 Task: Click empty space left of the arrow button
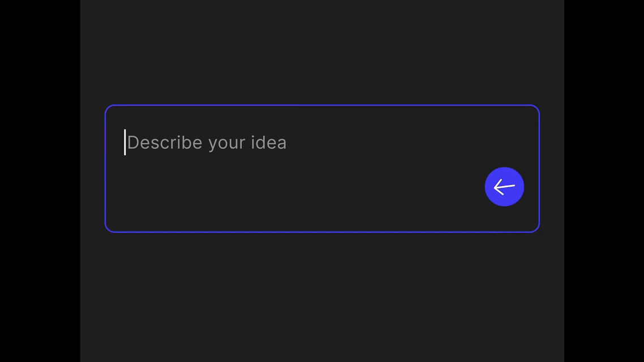pyautogui.click(x=370, y=187)
